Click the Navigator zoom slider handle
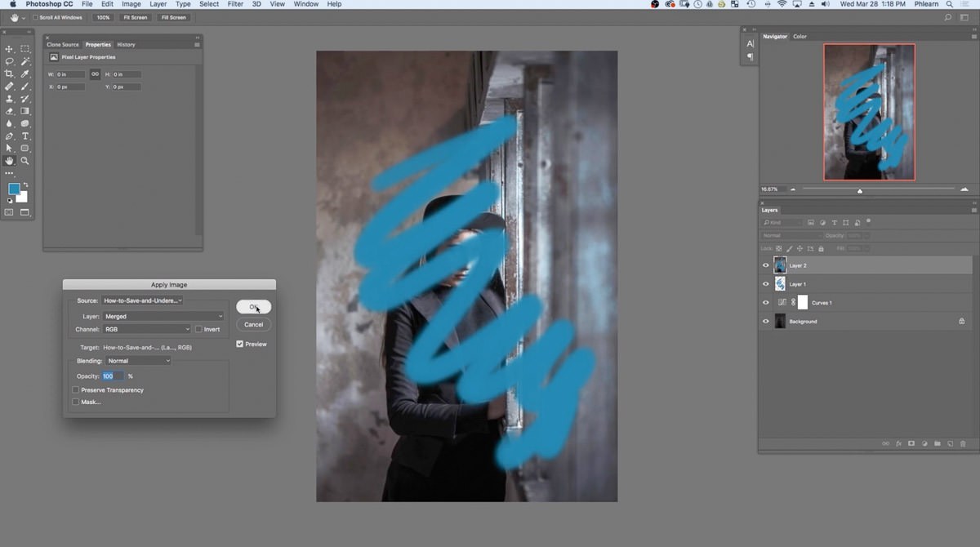Viewport: 980px width, 547px height. pyautogui.click(x=859, y=190)
